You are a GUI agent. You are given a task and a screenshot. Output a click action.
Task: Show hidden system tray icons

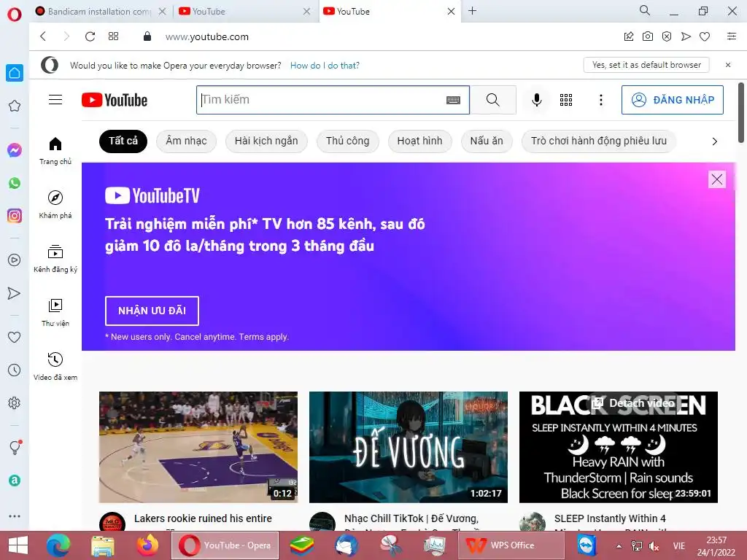[619, 546]
